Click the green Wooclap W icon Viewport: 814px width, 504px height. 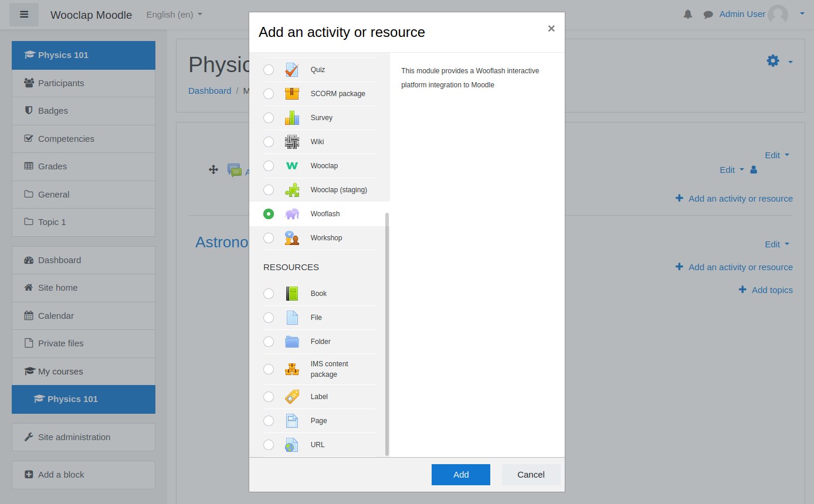pos(291,166)
